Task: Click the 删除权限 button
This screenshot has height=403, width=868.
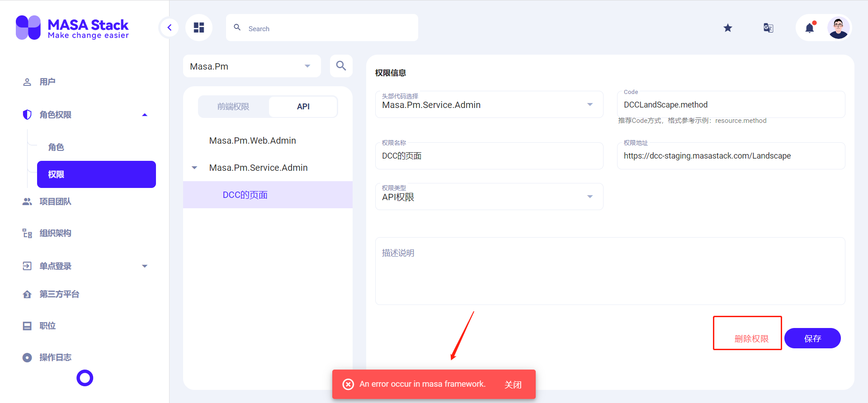Action: click(x=751, y=338)
